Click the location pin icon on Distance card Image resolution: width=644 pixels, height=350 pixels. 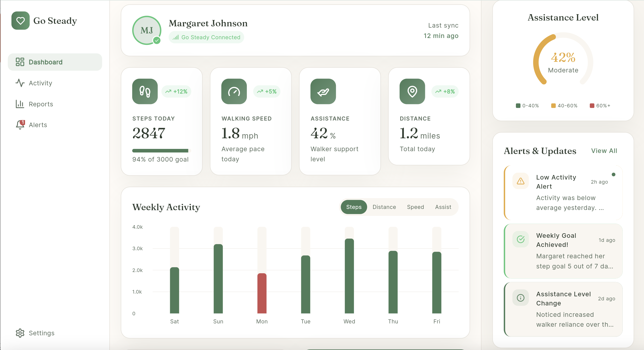pyautogui.click(x=412, y=91)
